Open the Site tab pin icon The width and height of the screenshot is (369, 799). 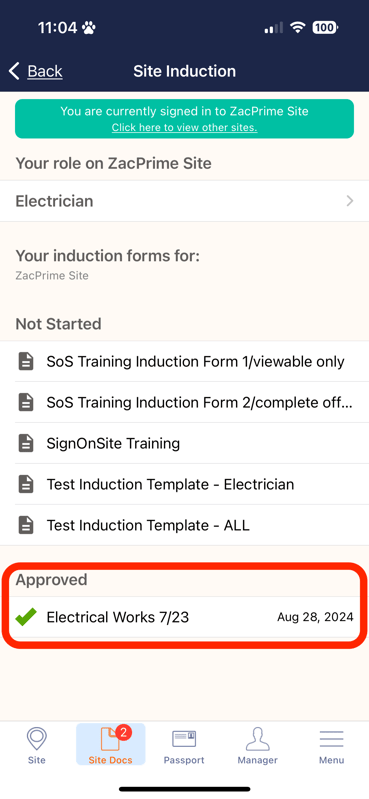click(37, 739)
